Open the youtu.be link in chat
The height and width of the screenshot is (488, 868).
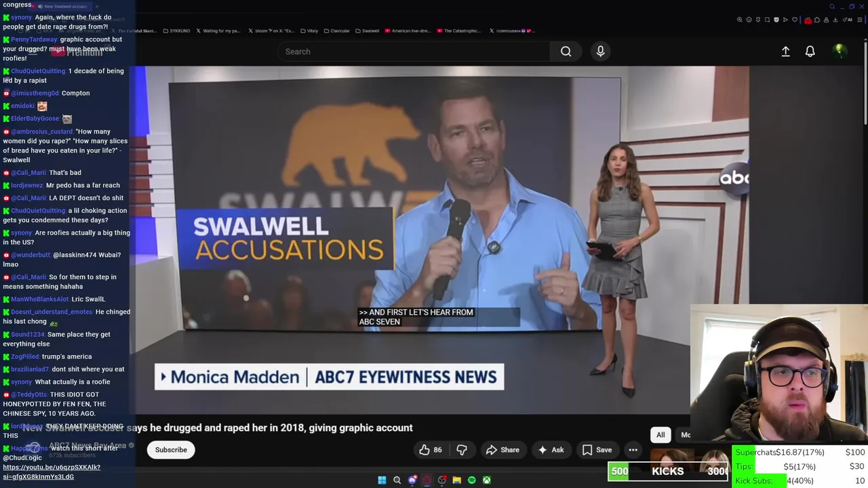[52, 472]
